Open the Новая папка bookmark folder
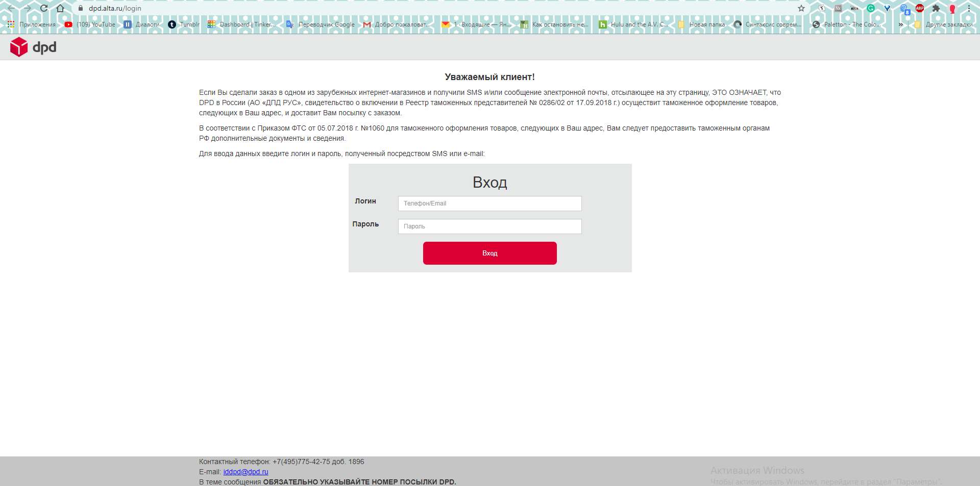Viewport: 980px width, 486px height. pos(701,24)
